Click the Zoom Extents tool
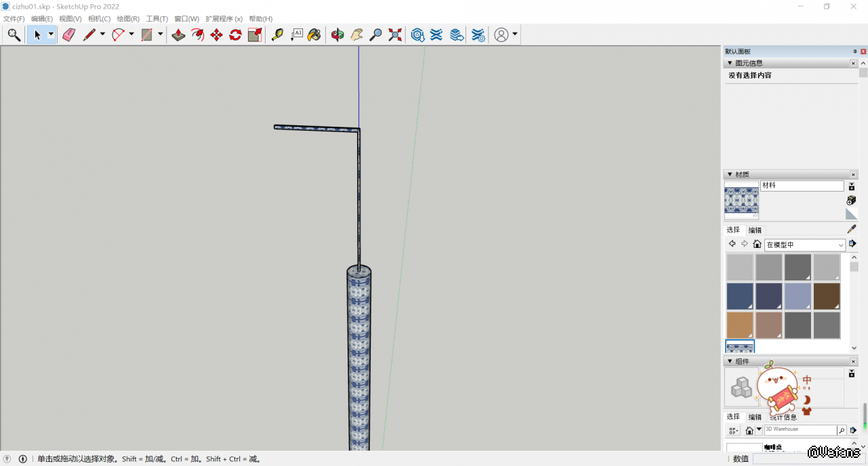868x466 pixels. click(x=395, y=35)
